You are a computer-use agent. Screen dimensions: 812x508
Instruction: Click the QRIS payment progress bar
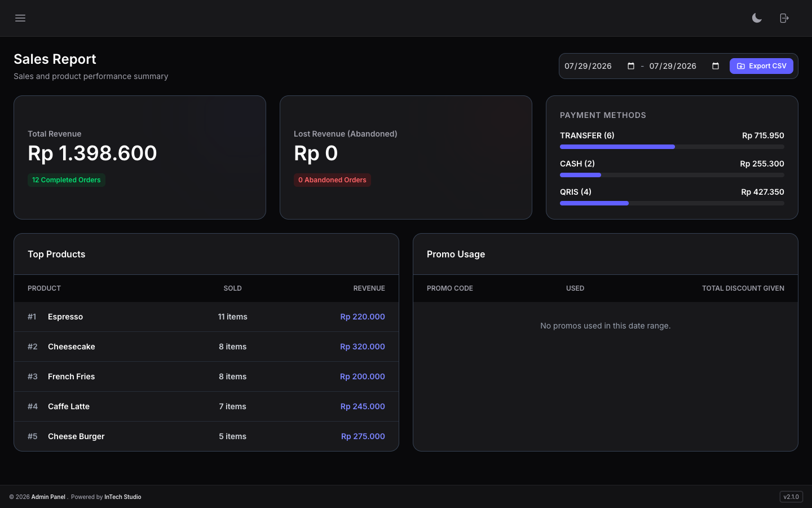[x=672, y=203]
